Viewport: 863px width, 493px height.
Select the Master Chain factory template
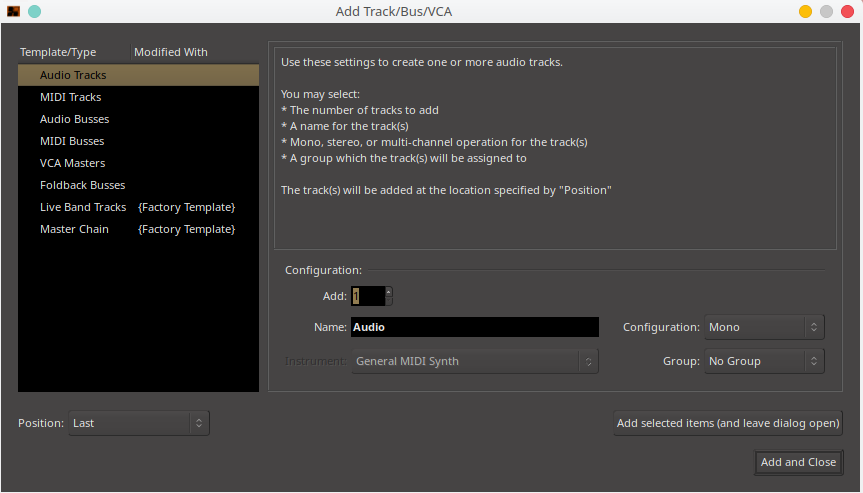click(74, 229)
